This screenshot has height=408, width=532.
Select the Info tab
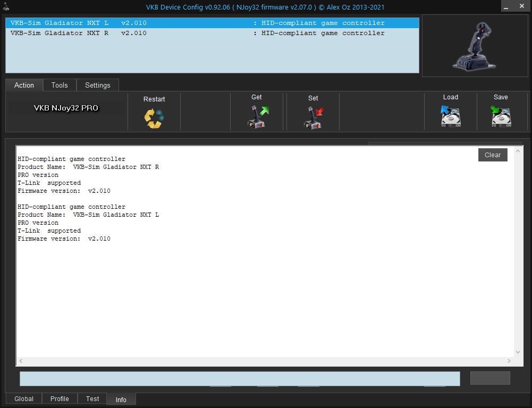(x=121, y=399)
